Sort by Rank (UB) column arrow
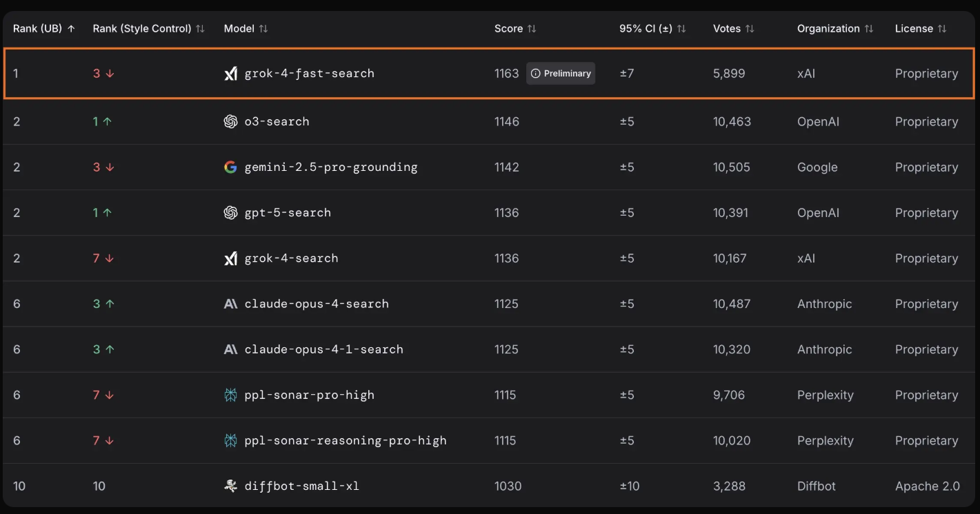980x514 pixels. (x=71, y=29)
